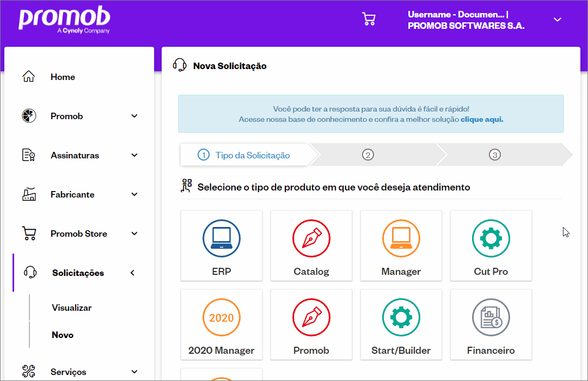Open the Assinaturas menu label
The height and width of the screenshot is (381, 588).
(x=75, y=155)
